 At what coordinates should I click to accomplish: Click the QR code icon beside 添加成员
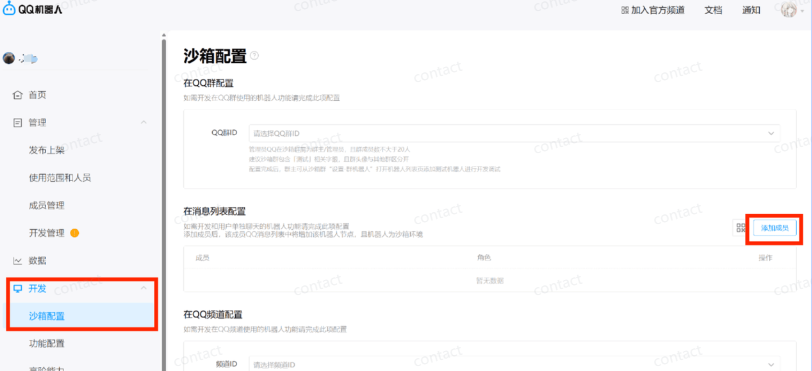pos(741,228)
